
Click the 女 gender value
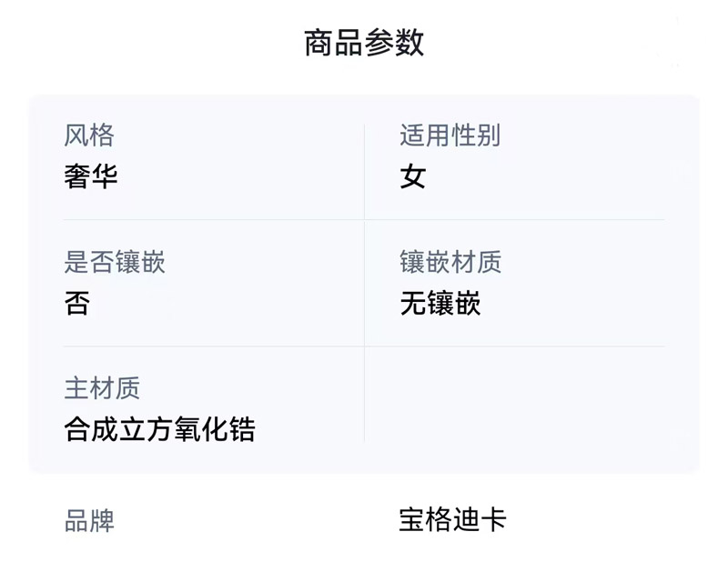413,176
